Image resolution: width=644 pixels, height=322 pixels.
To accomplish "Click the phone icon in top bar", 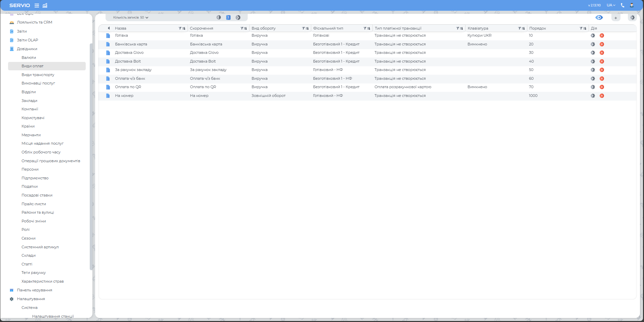I will pos(622,5).
